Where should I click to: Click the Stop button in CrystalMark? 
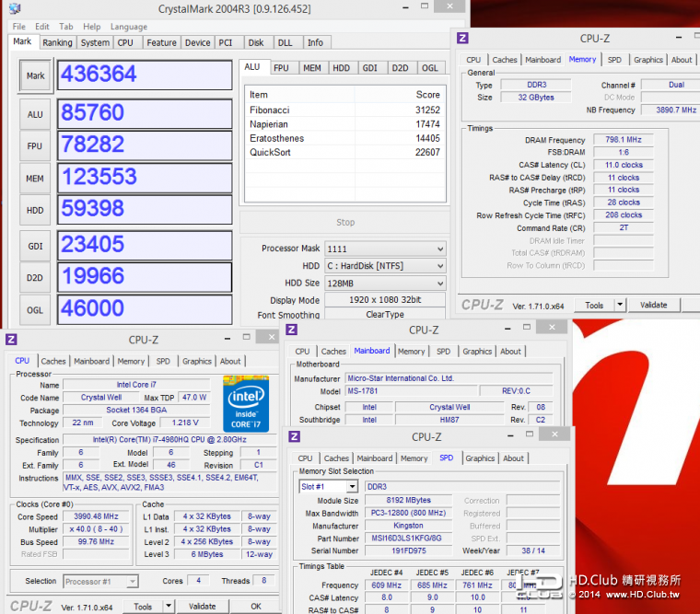point(344,222)
